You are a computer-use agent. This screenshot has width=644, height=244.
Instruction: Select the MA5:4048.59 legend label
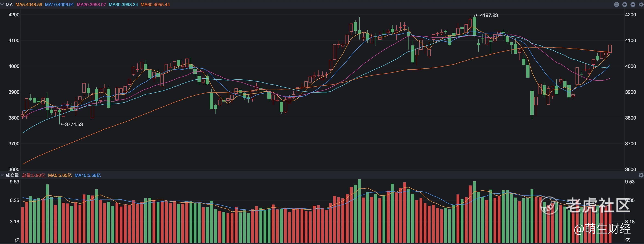pos(29,5)
